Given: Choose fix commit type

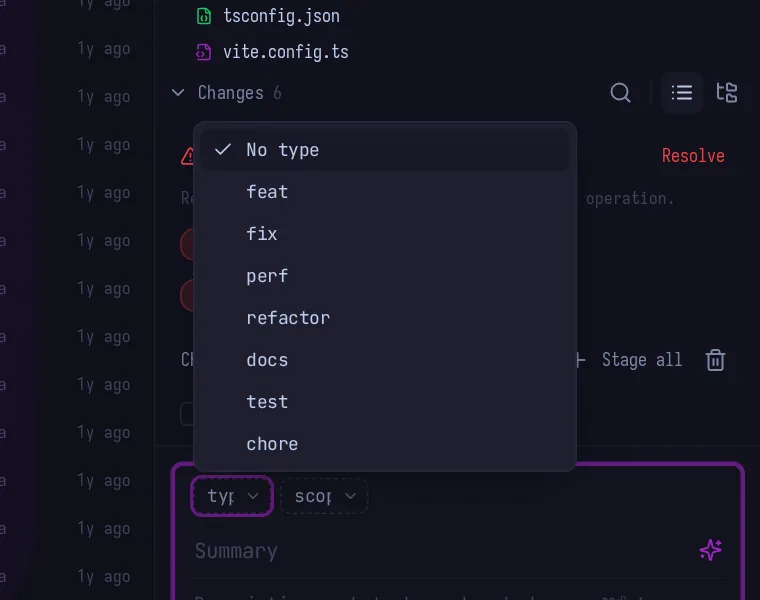Looking at the screenshot, I should [x=384, y=234].
